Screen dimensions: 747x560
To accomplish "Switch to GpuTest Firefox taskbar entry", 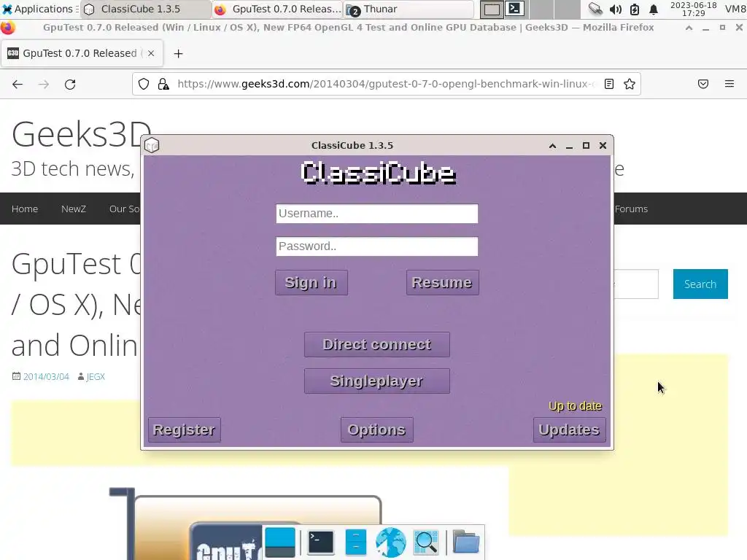I will [277, 9].
